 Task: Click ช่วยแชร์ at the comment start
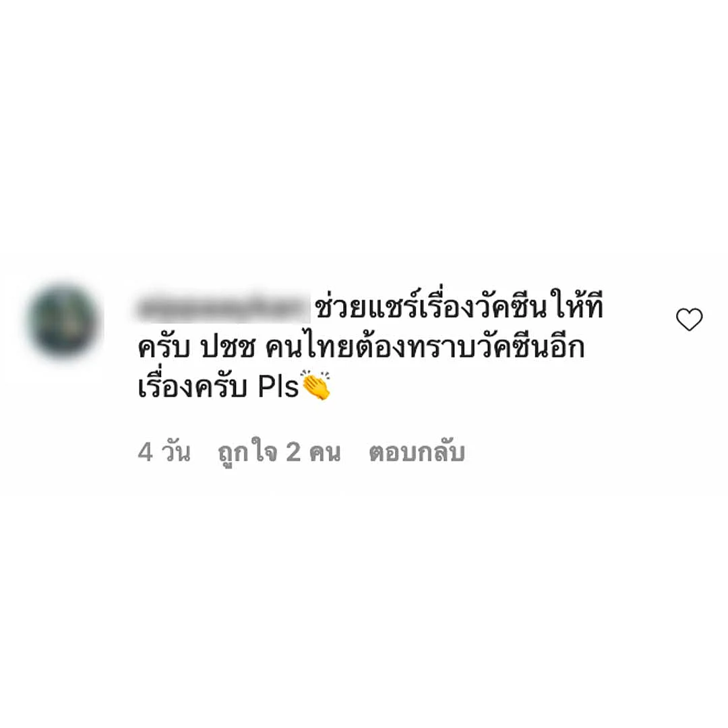pos(366,307)
